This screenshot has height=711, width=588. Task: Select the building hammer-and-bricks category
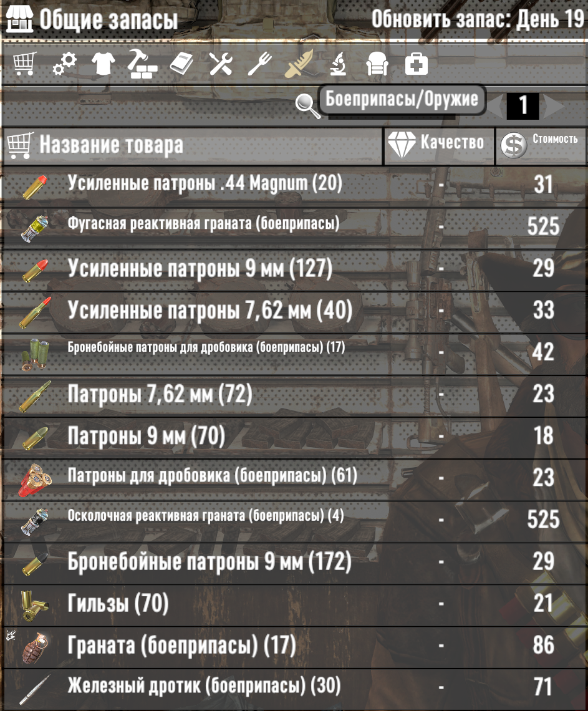click(x=142, y=64)
